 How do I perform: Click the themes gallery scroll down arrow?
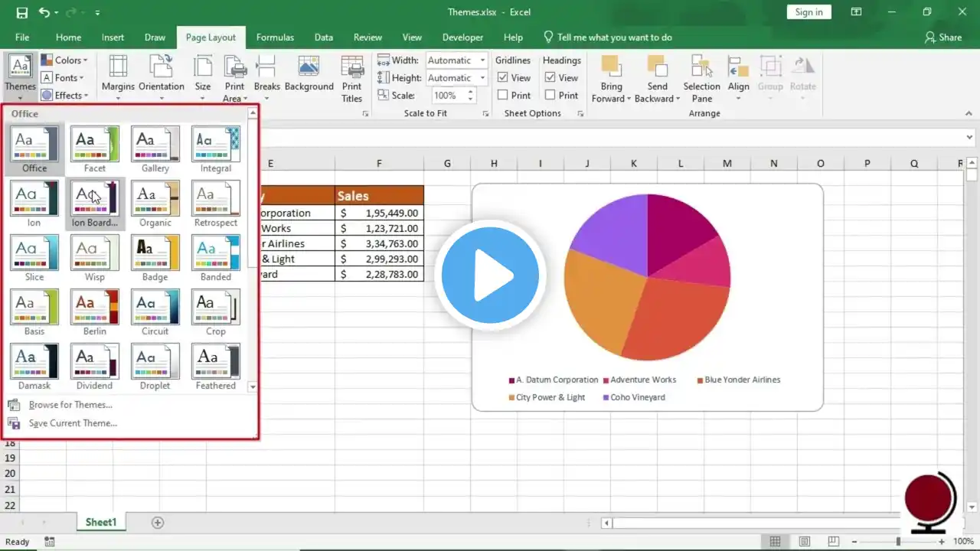click(x=253, y=387)
